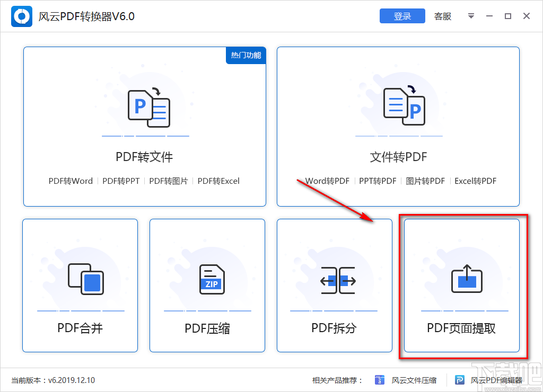The image size is (543, 392).
Task: Click the 风云PDF编辑器 product icon
Action: point(459,380)
